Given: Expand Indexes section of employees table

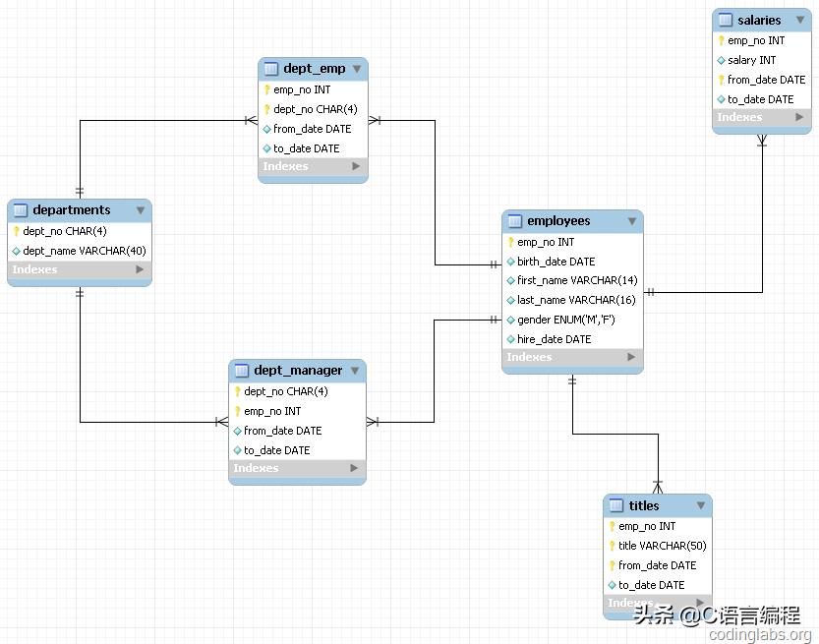Looking at the screenshot, I should 631,357.
